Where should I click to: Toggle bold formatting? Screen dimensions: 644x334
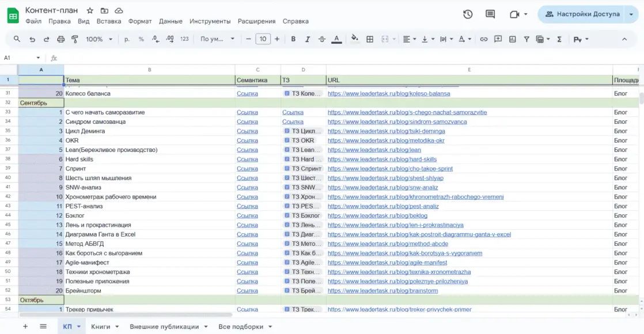click(x=293, y=39)
